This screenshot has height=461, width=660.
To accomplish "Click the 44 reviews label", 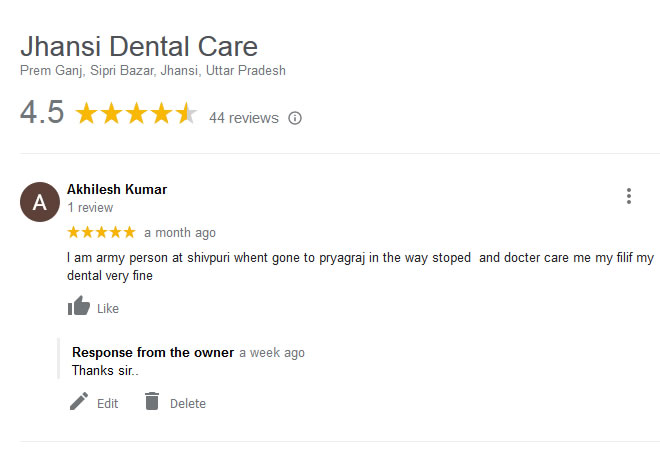I will click(244, 118).
